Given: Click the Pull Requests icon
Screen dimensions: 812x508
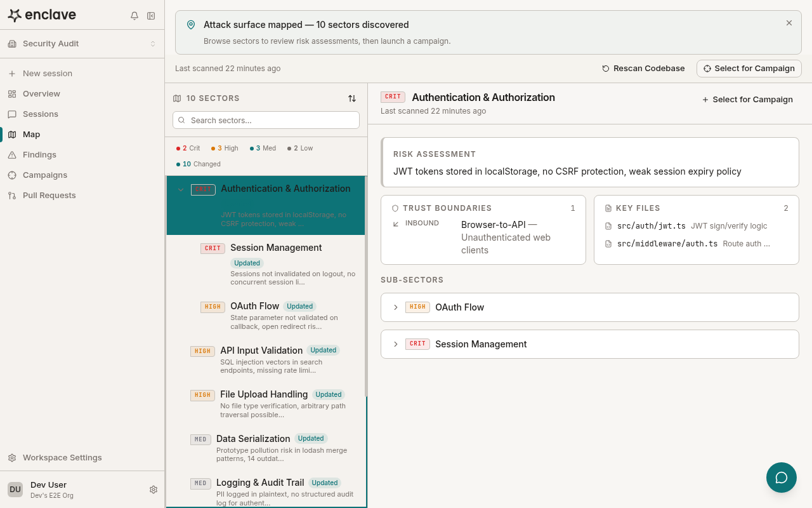Looking at the screenshot, I should click(12, 196).
